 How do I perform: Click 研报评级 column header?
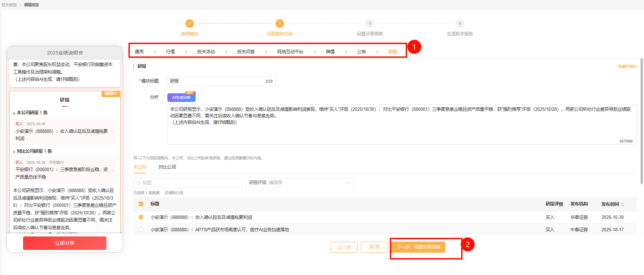coord(554,204)
